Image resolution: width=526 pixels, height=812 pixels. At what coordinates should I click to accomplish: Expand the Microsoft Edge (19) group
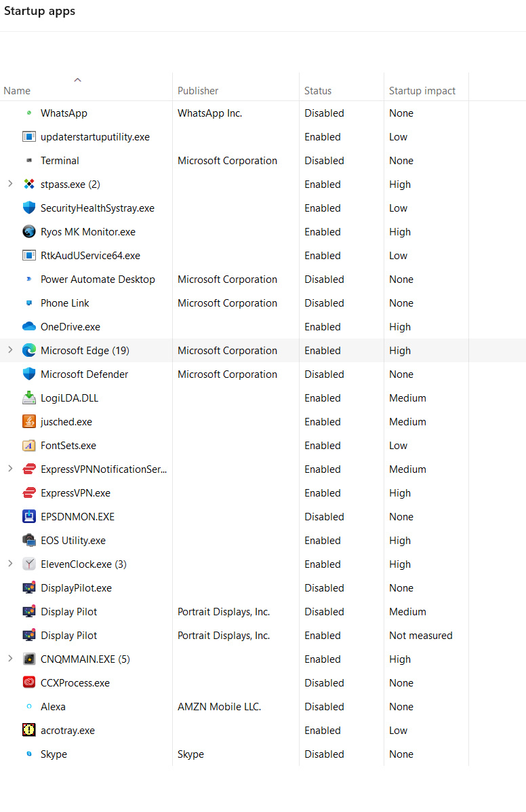[10, 350]
